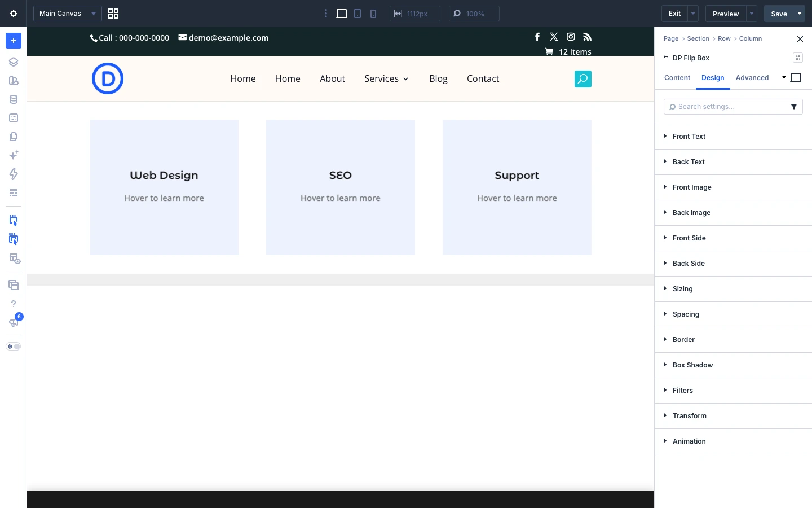The image size is (812, 508).
Task: Click the blue D site logo
Action: tap(108, 78)
